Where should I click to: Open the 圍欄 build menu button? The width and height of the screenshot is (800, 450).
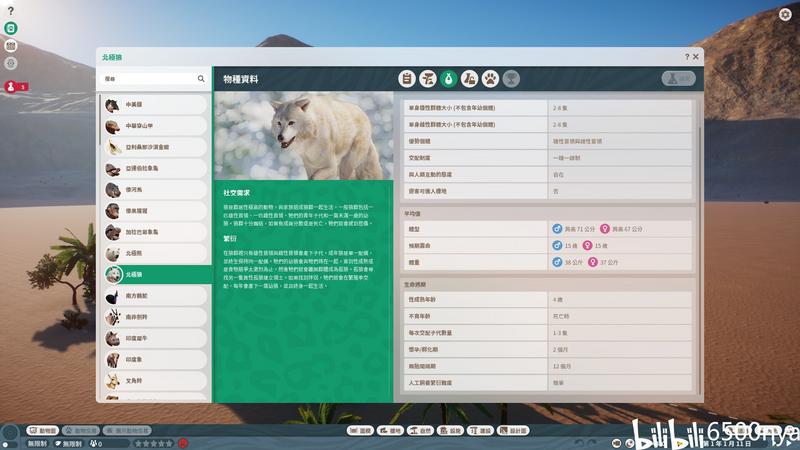click(360, 431)
